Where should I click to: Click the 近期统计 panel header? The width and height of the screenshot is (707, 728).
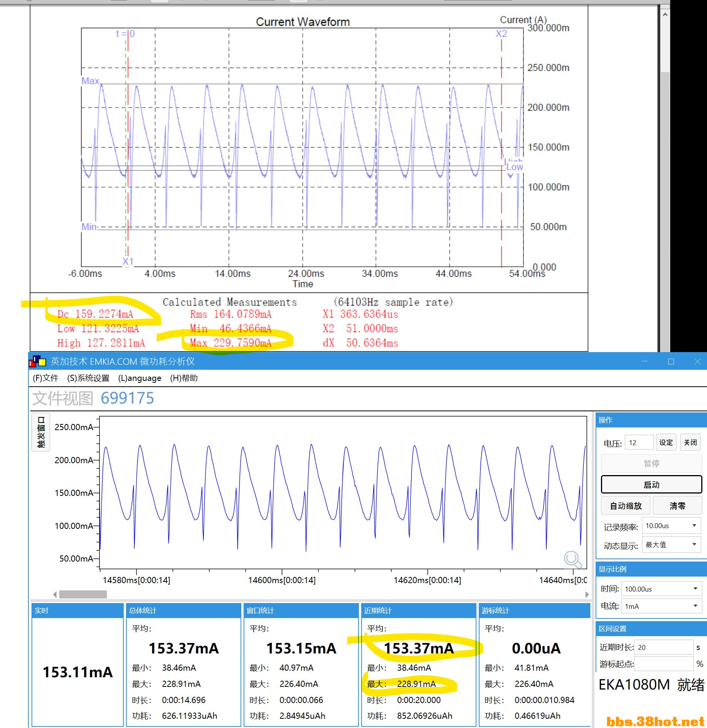pyautogui.click(x=418, y=610)
